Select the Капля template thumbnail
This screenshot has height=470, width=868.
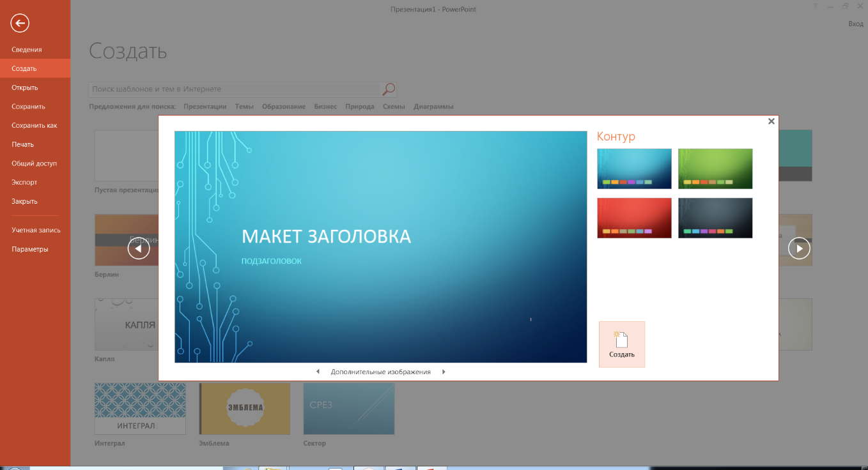tap(127, 324)
